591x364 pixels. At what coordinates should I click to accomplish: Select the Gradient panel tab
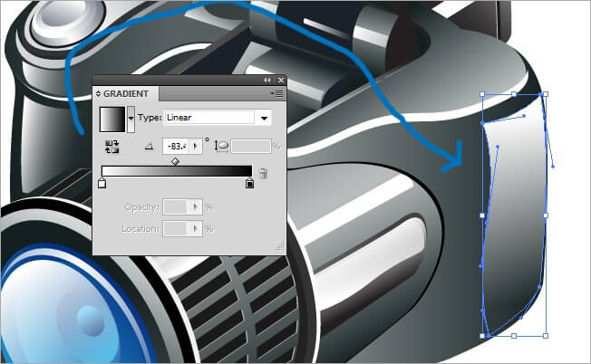(x=125, y=94)
